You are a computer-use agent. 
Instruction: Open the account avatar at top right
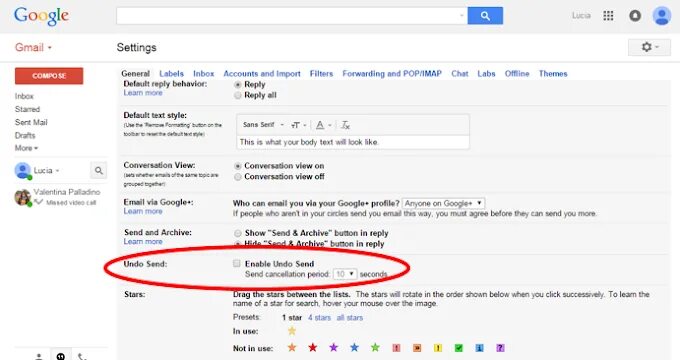(x=662, y=16)
